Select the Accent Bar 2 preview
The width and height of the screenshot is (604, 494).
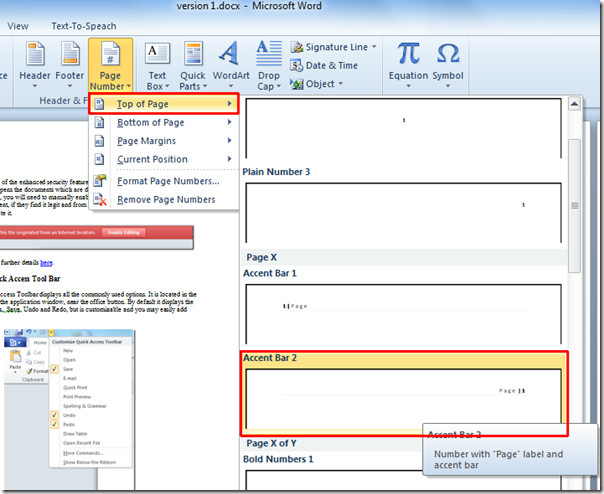coord(403,399)
